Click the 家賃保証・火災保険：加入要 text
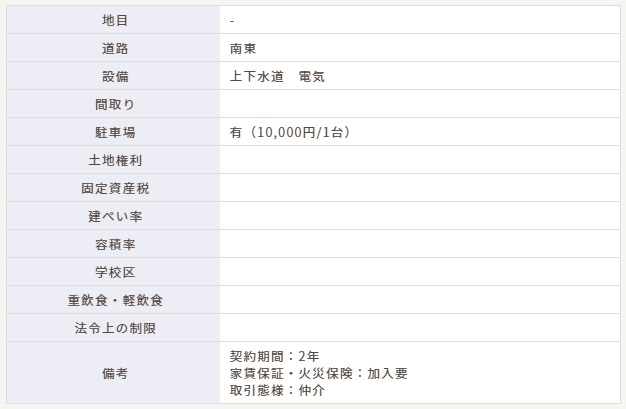The height and width of the screenshot is (409, 626). click(318, 373)
